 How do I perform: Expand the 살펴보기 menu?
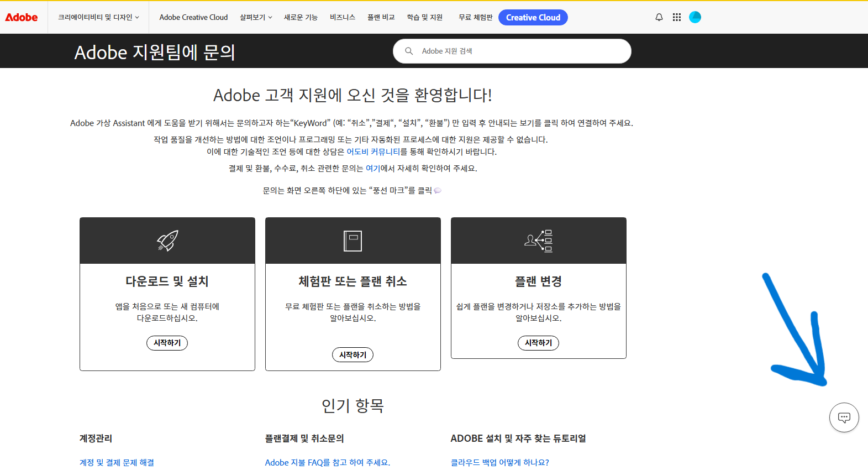(x=256, y=17)
